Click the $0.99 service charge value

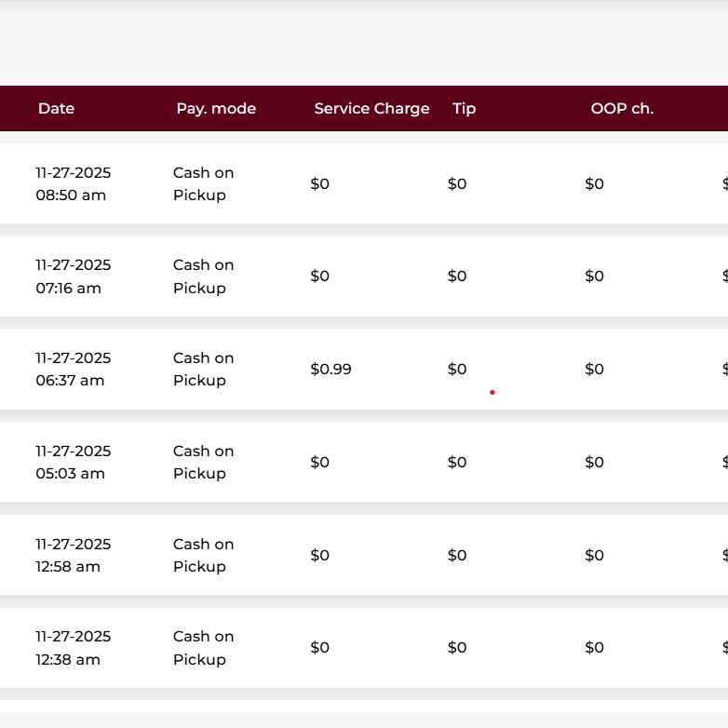point(330,370)
